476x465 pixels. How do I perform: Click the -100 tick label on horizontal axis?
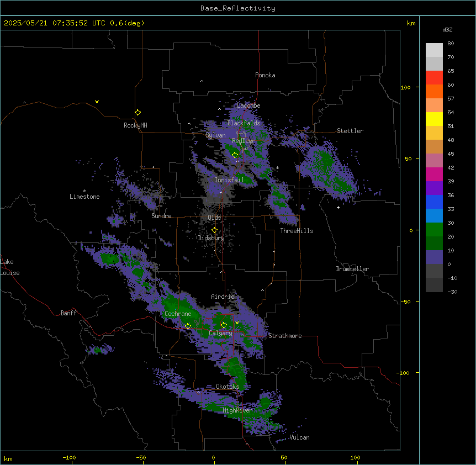coord(69,457)
